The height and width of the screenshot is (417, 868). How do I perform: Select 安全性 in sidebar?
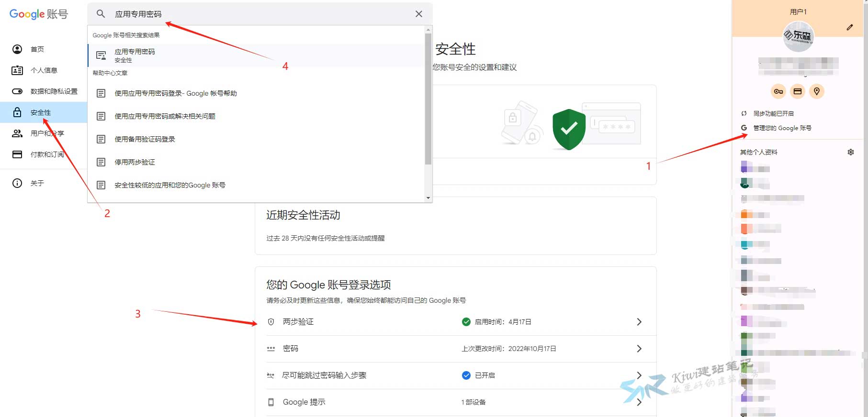[44, 112]
